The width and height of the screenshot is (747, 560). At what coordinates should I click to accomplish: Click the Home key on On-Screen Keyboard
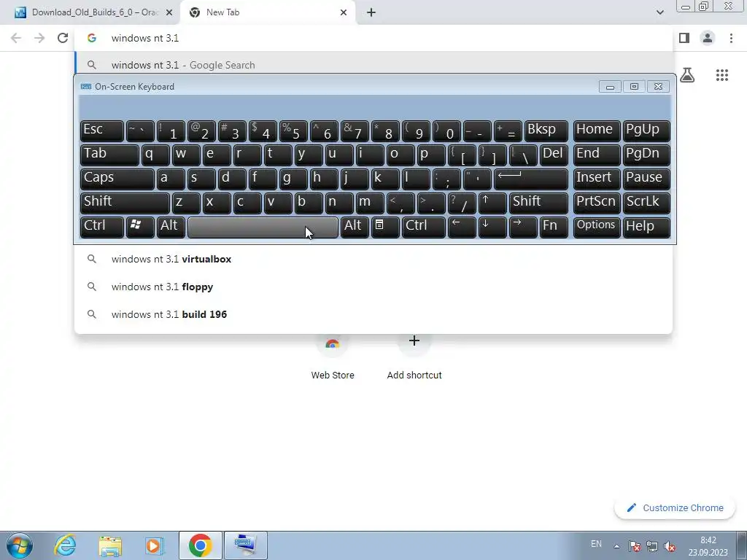coord(597,131)
